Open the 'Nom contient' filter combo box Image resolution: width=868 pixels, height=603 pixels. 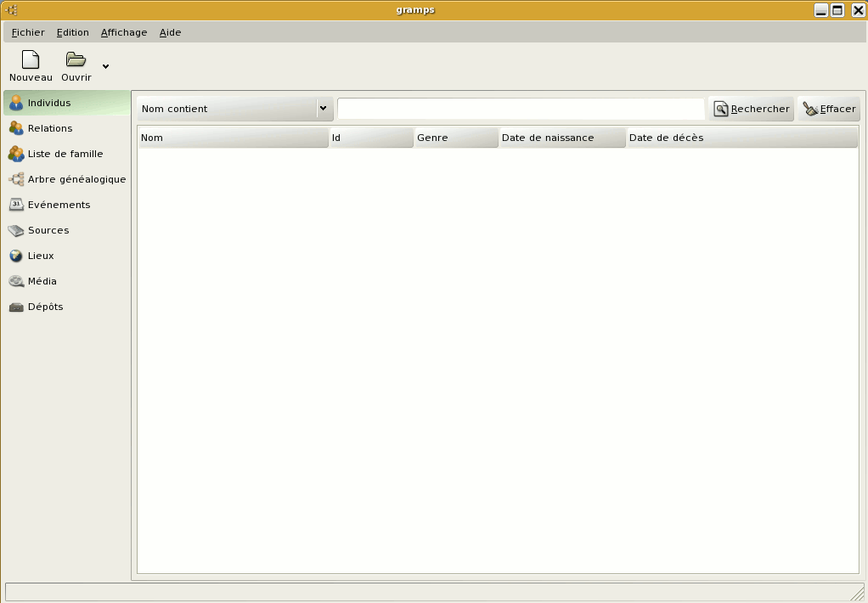coord(235,109)
